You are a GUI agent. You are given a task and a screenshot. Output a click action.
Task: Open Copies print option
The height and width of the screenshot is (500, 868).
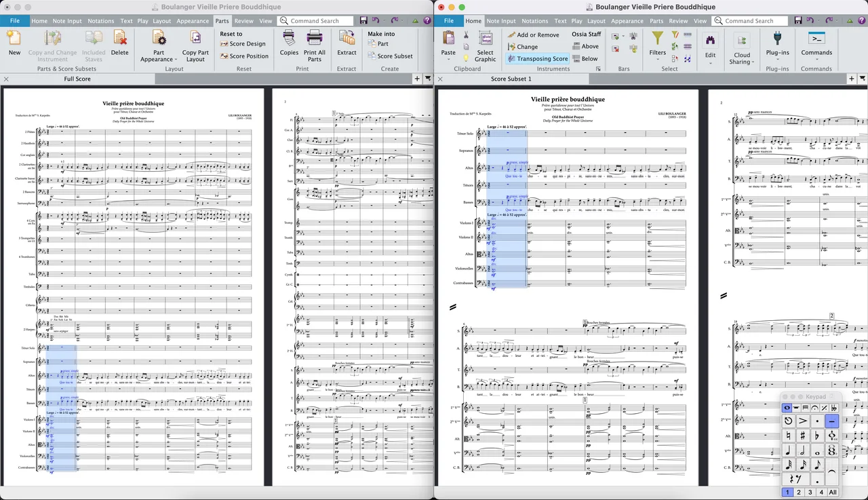289,43
